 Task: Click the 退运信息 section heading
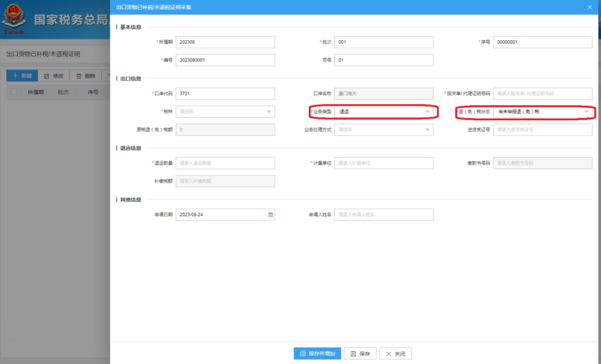130,148
